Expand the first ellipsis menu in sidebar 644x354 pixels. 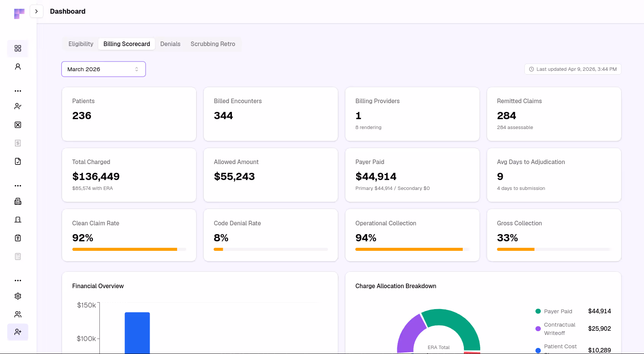tap(18, 91)
